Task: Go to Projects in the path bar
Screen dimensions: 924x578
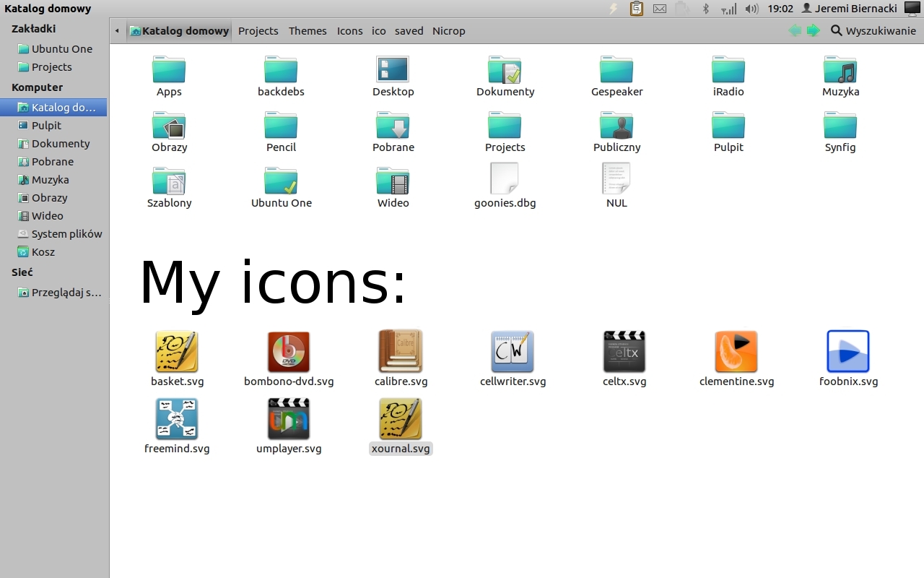Action: [x=258, y=31]
